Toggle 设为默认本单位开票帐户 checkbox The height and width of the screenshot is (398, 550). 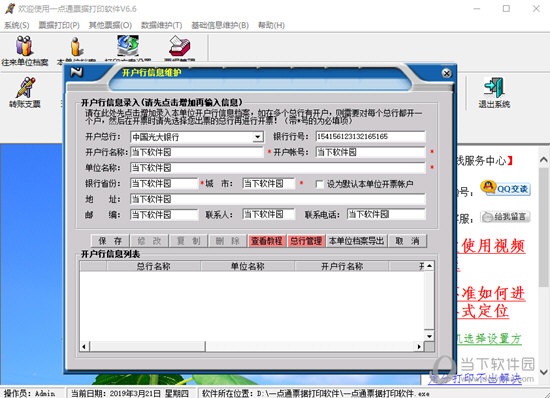320,184
